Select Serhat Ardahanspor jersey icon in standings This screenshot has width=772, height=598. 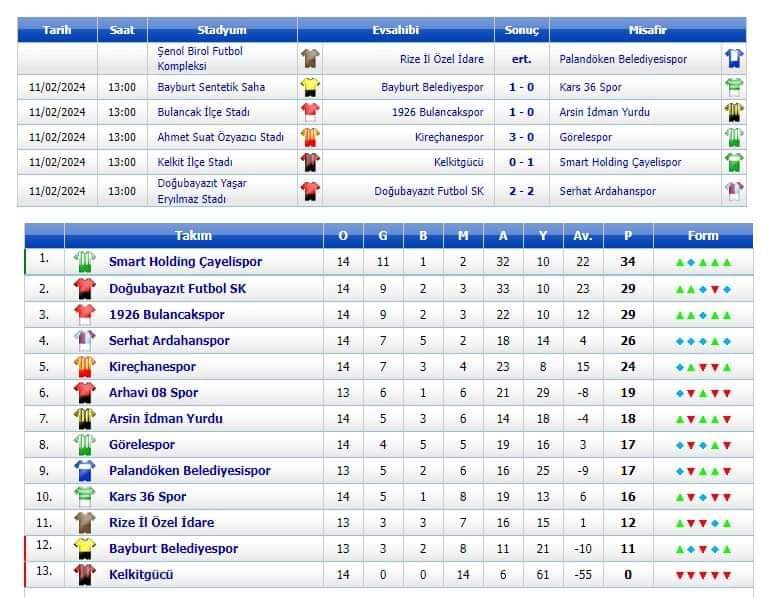click(x=84, y=340)
